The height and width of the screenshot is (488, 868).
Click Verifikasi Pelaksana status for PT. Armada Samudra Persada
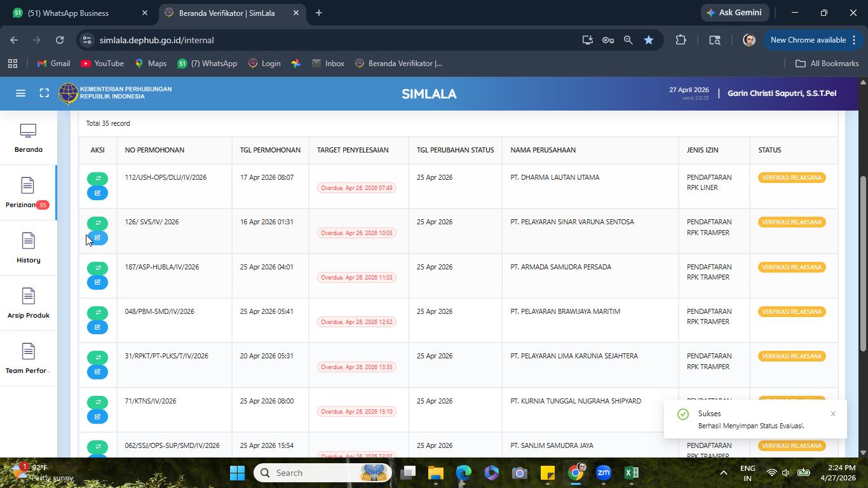pyautogui.click(x=792, y=267)
